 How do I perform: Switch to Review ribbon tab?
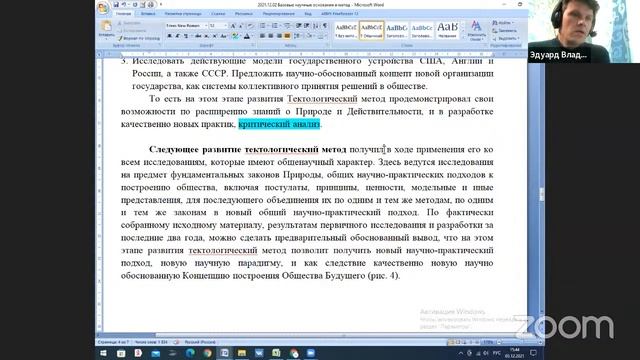point(278,14)
